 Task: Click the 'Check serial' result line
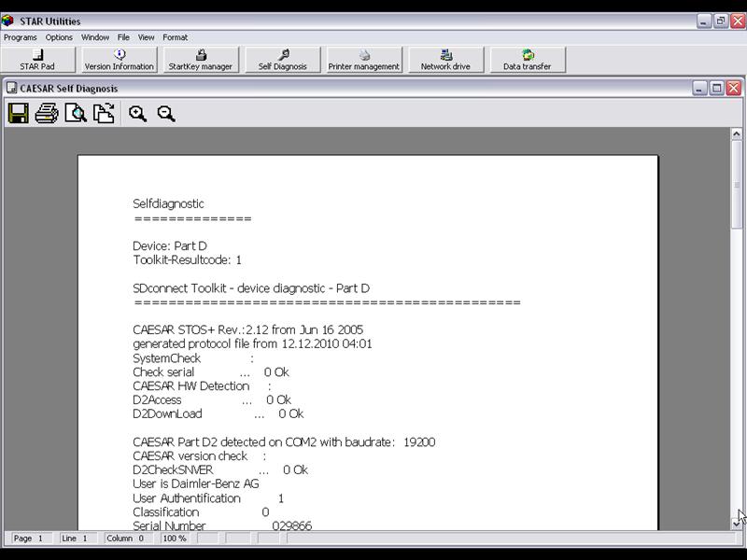[x=211, y=371]
